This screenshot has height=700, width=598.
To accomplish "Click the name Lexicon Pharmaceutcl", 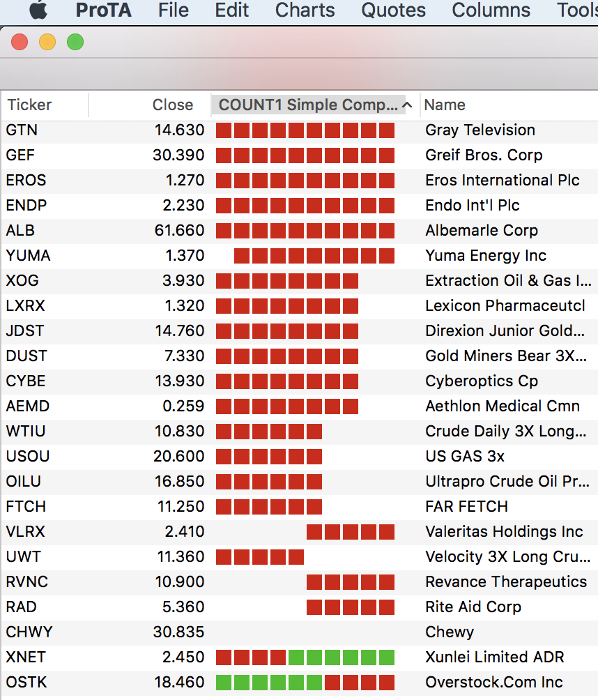I will [x=505, y=305].
